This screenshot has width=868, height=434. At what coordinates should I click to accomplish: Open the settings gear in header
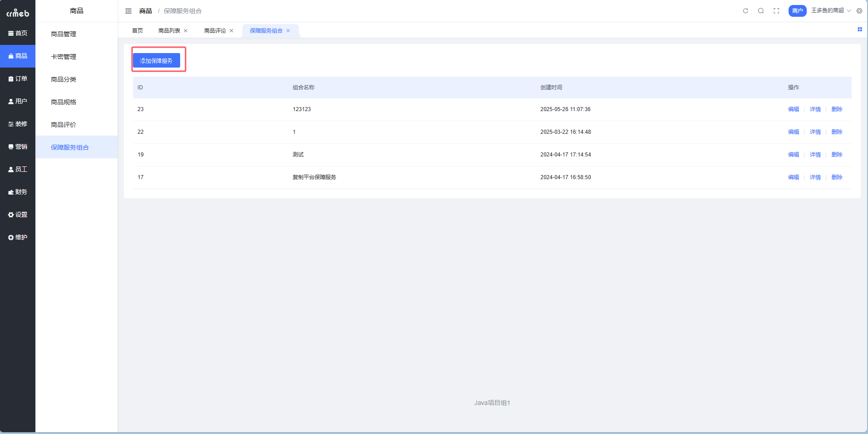click(859, 11)
